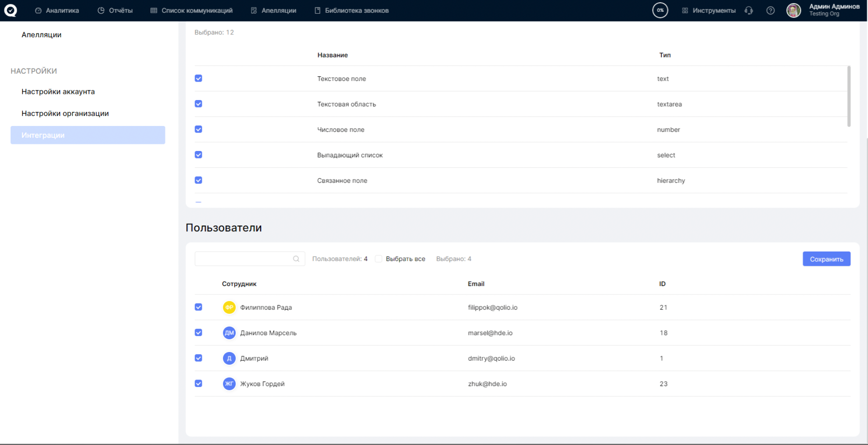This screenshot has width=868, height=445.
Task: Open the Админ Админов profile menu
Action: click(x=834, y=10)
